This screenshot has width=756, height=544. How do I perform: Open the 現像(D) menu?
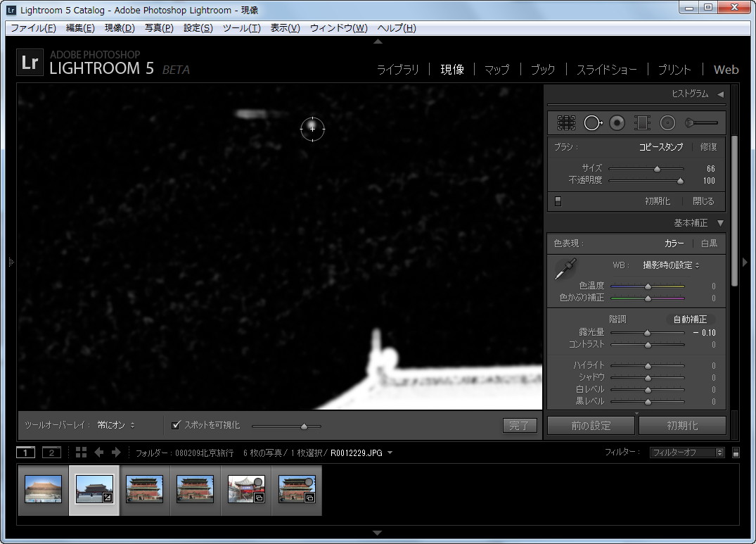click(120, 28)
